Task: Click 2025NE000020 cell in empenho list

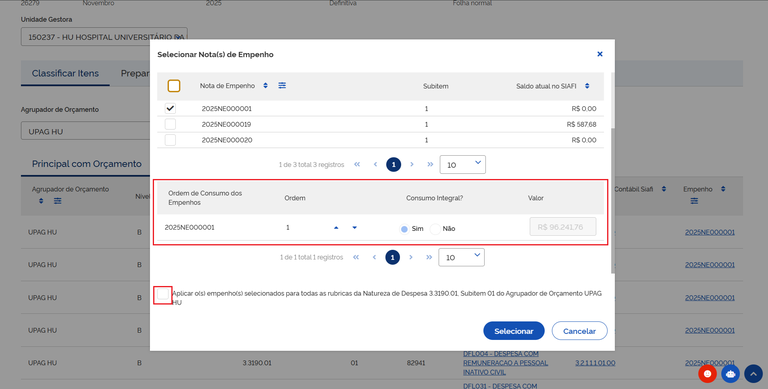Action: (x=227, y=140)
